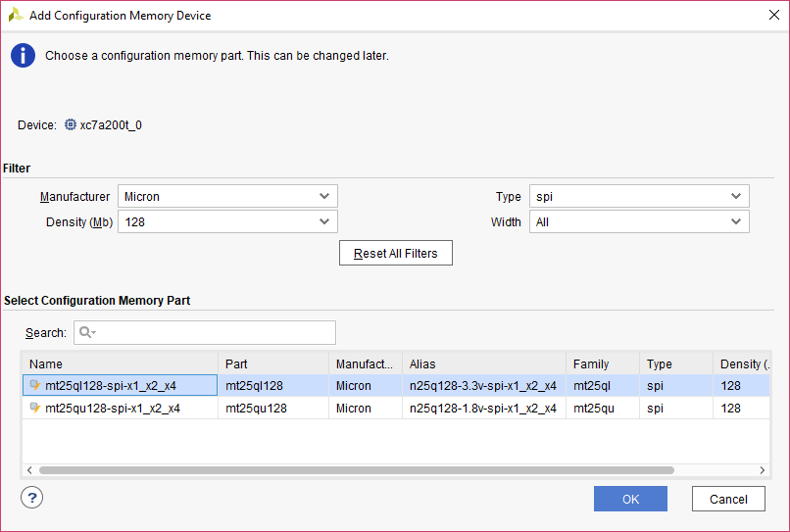Click the blue info icon

point(23,56)
